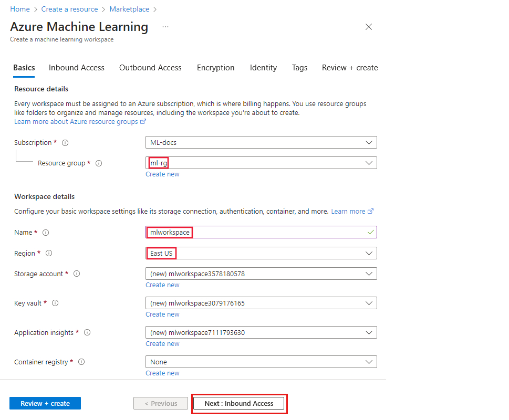This screenshot has height=420, width=509.
Task: Open the ellipsis menu beside the page title
Action: (x=165, y=26)
